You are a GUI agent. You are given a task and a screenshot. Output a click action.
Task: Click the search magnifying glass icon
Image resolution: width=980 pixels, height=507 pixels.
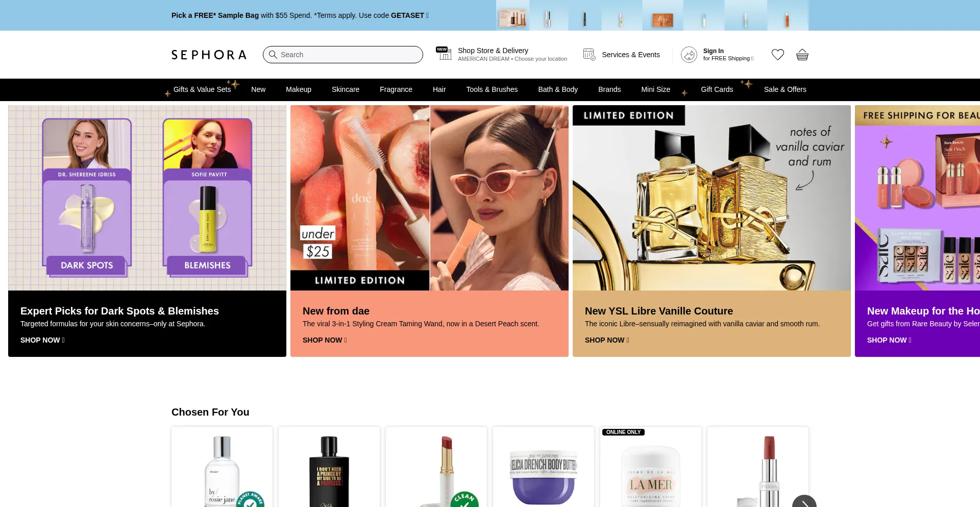pos(273,55)
